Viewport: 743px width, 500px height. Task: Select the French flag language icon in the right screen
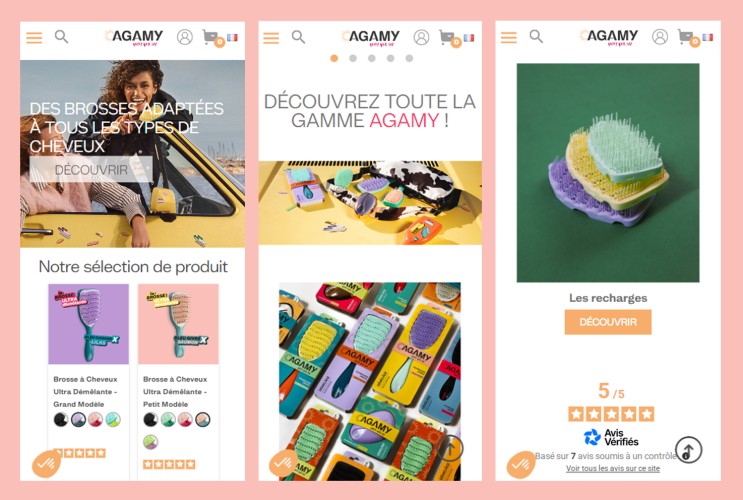[707, 37]
